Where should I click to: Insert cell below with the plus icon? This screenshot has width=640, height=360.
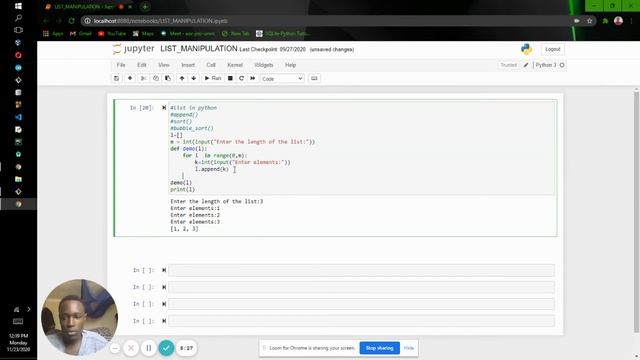point(130,78)
